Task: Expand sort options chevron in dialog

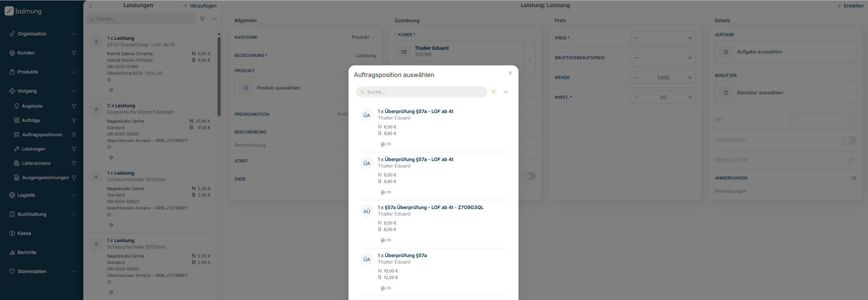Action: point(506,92)
